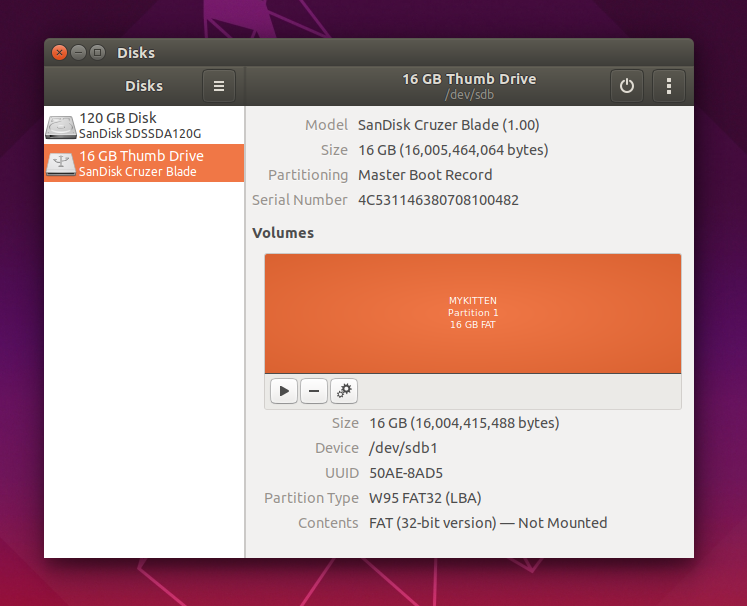This screenshot has height=606, width=747.
Task: Close the Disks window
Action: pos(59,52)
